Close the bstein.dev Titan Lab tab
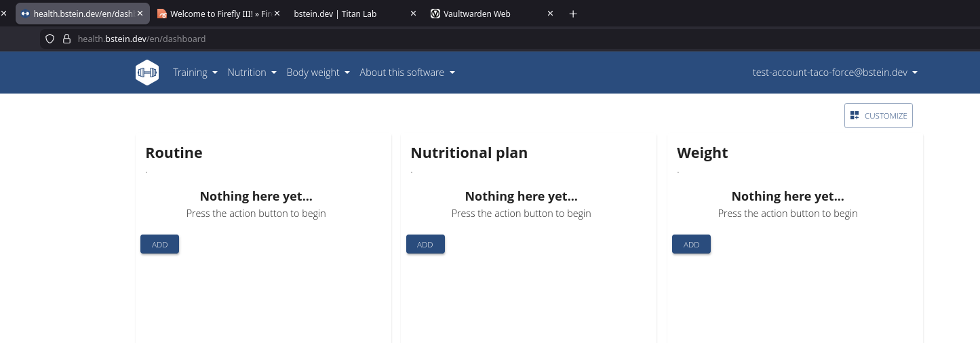The height and width of the screenshot is (343, 980). click(413, 14)
